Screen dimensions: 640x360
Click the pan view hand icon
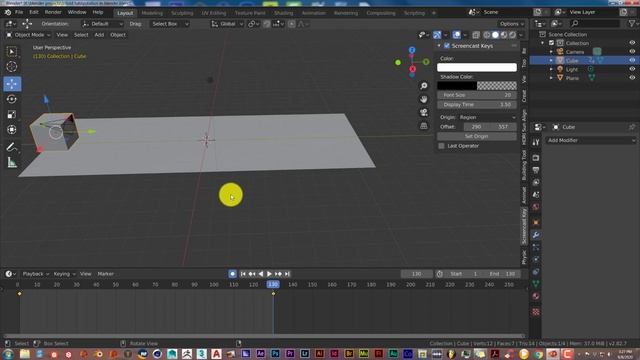[424, 99]
